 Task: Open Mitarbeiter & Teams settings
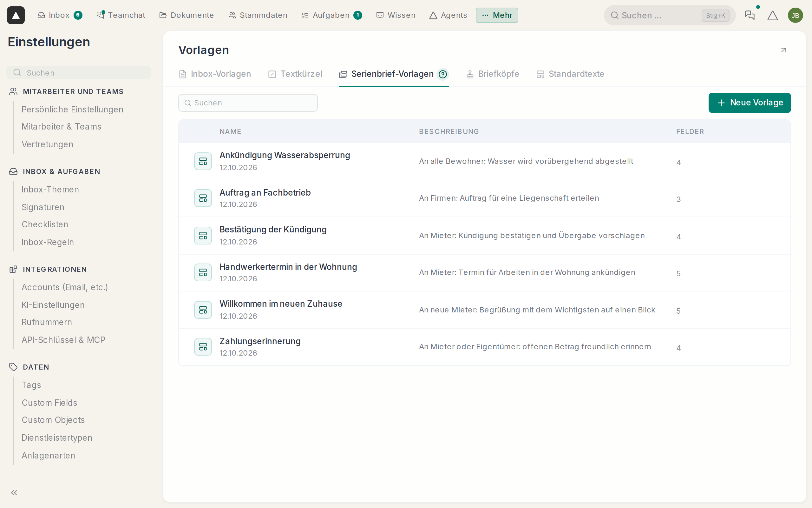[x=62, y=127]
